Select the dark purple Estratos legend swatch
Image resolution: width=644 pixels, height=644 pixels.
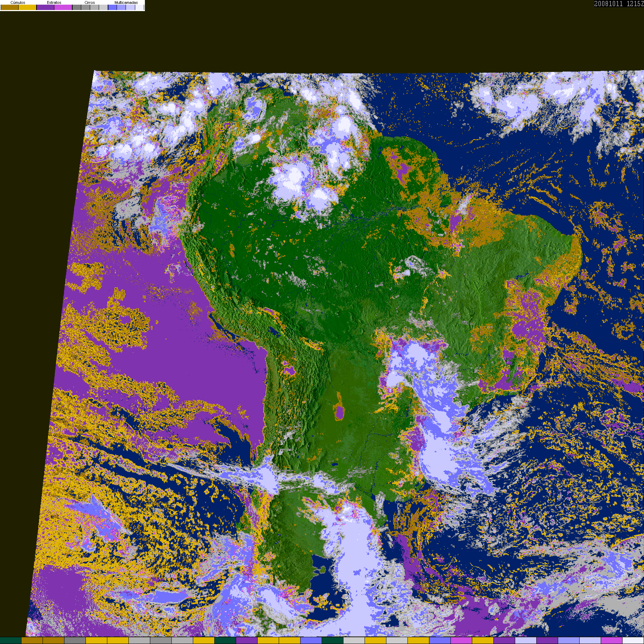pos(45,7)
